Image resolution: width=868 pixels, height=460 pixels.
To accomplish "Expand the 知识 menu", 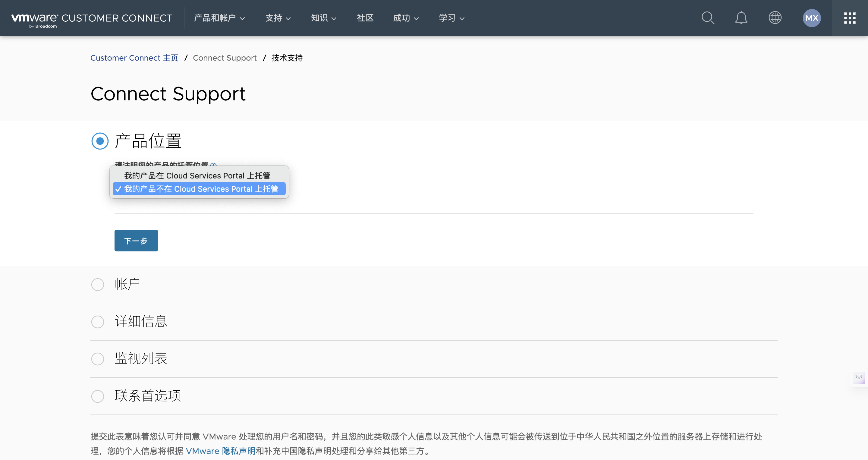I will pos(323,18).
